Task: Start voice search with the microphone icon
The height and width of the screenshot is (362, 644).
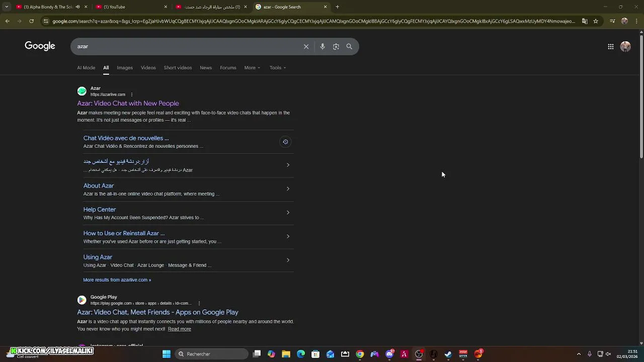Action: pos(323,46)
